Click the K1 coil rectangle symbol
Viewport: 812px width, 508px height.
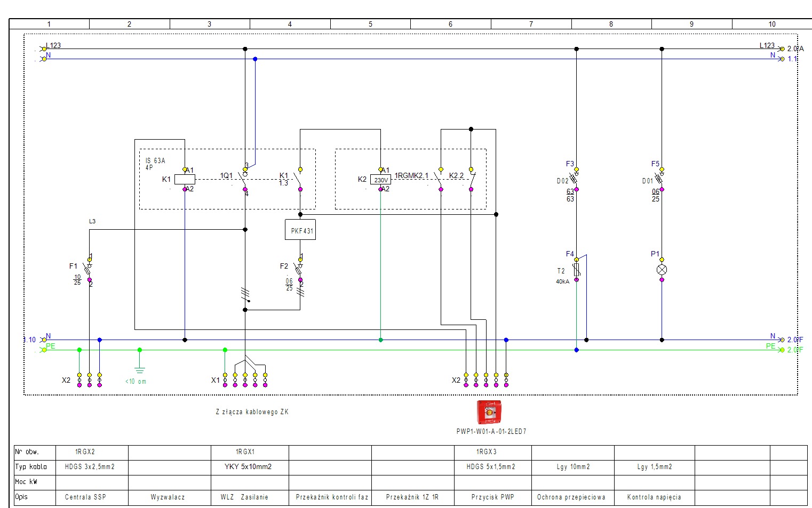(x=185, y=180)
